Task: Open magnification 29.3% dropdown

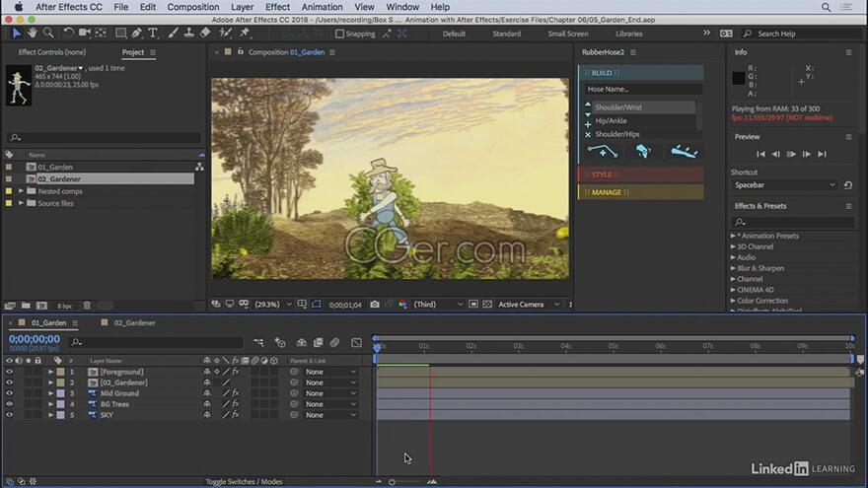Action: (x=273, y=305)
